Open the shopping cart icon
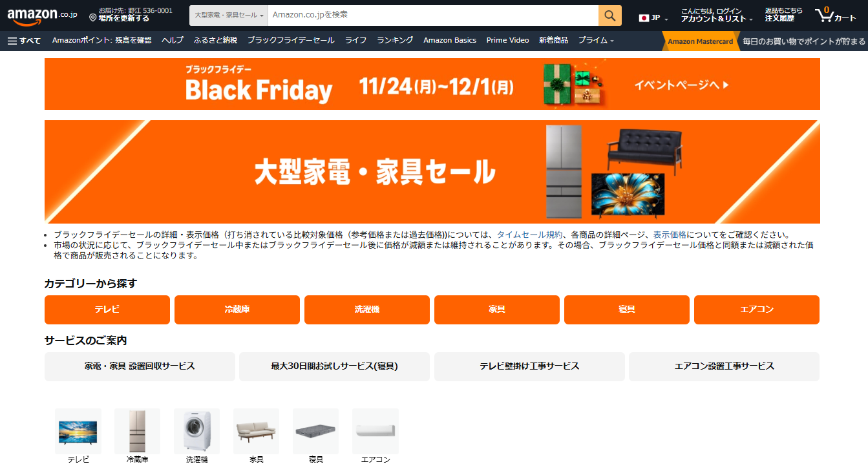The height and width of the screenshot is (473, 868). click(835, 16)
